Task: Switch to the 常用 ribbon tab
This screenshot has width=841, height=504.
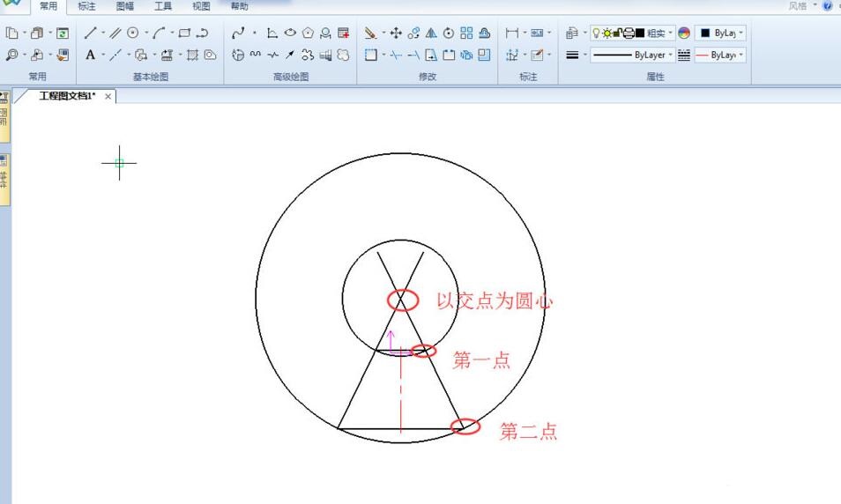Action: [48, 6]
